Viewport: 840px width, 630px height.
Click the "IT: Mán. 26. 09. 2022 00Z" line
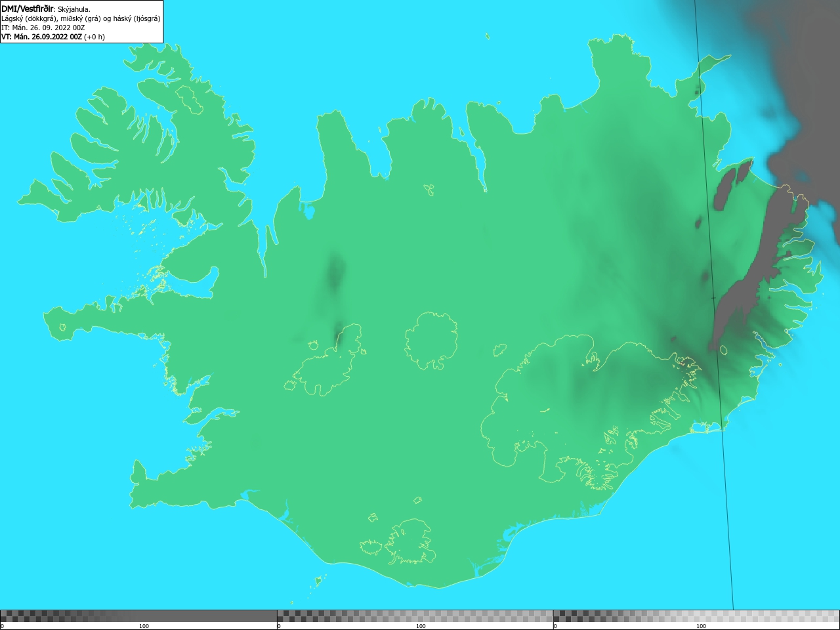43,28
